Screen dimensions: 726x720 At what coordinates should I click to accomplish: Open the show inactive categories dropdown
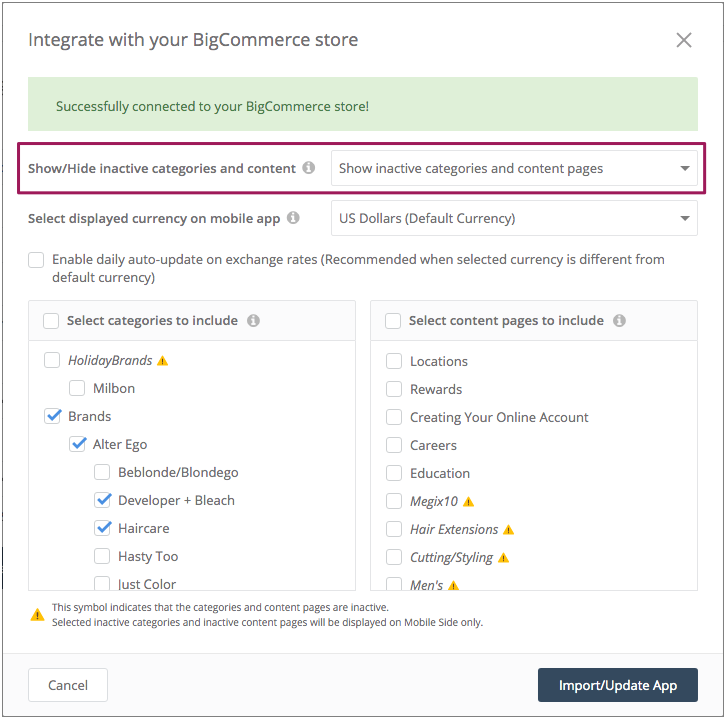[x=514, y=168]
